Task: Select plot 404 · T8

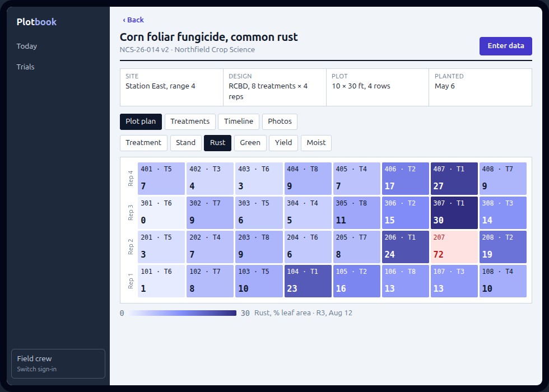Action: [x=308, y=179]
